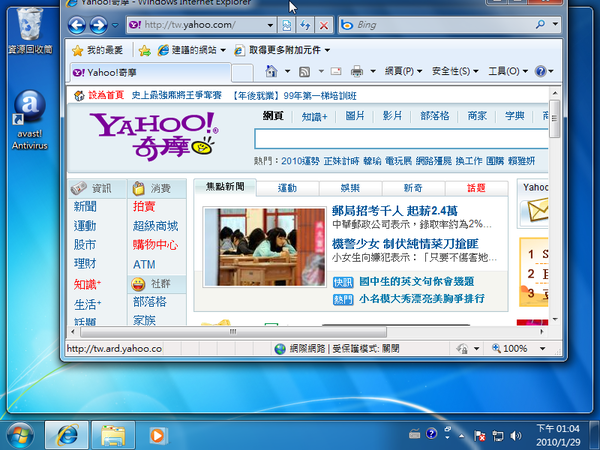Click the Yahoo mail envelope icon on page
Screen dimensions: 600x450
point(538,210)
